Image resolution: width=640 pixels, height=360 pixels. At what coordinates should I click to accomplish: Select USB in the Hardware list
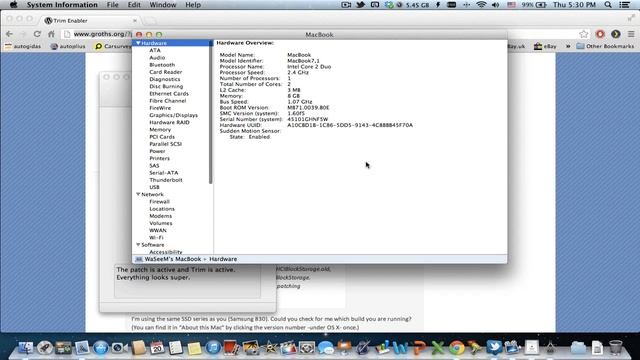(154, 187)
